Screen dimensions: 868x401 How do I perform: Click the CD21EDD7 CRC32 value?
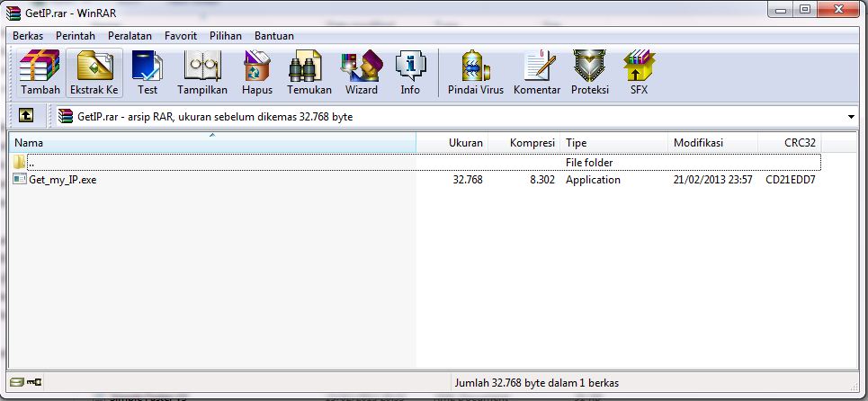[791, 180]
